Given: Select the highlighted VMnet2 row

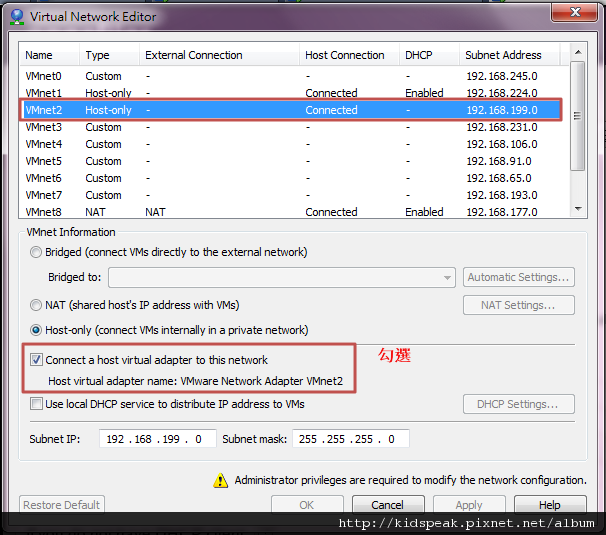Looking at the screenshot, I should (x=292, y=110).
